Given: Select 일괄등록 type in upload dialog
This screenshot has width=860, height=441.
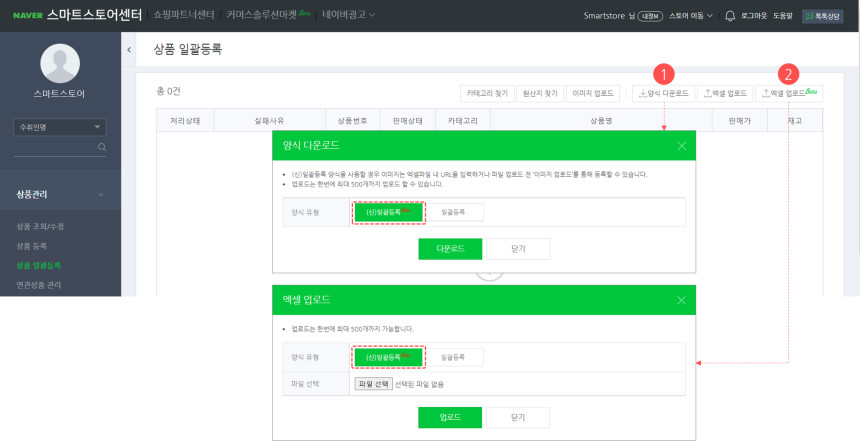Looking at the screenshot, I should (453, 357).
